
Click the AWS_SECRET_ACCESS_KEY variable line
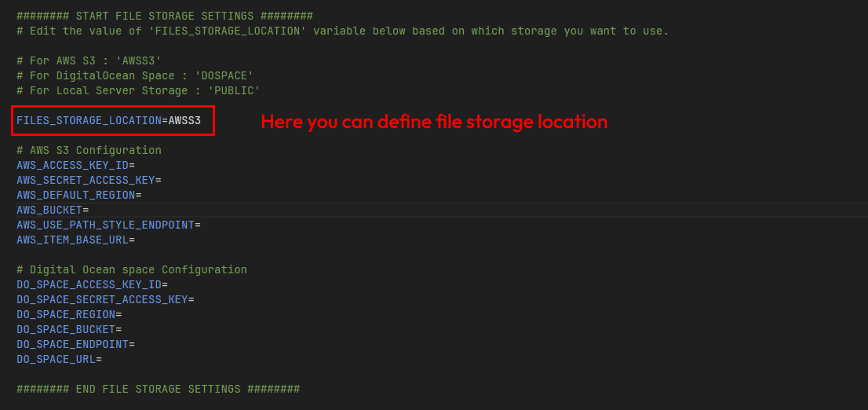pos(89,180)
